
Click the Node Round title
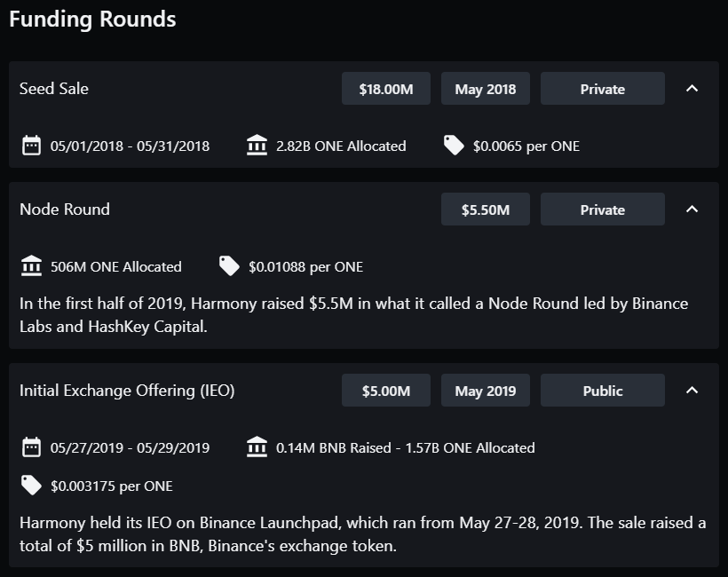click(65, 209)
